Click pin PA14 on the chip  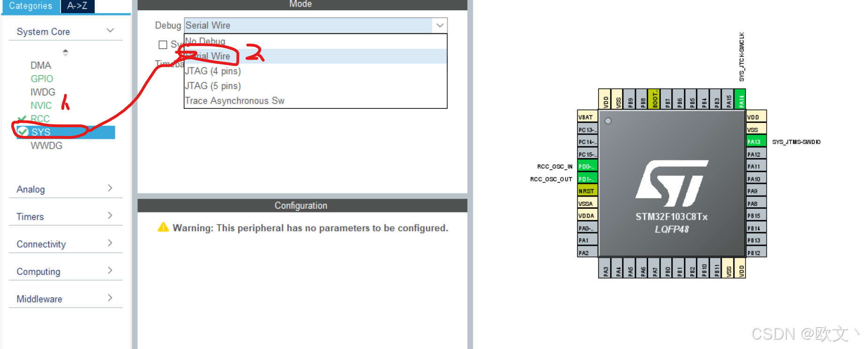[741, 99]
